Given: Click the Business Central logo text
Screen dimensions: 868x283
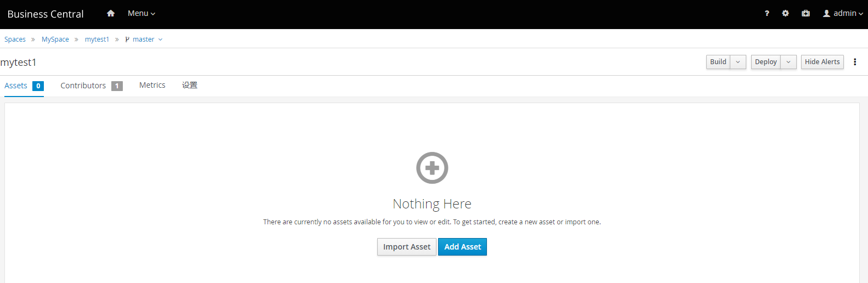Looking at the screenshot, I should point(46,14).
